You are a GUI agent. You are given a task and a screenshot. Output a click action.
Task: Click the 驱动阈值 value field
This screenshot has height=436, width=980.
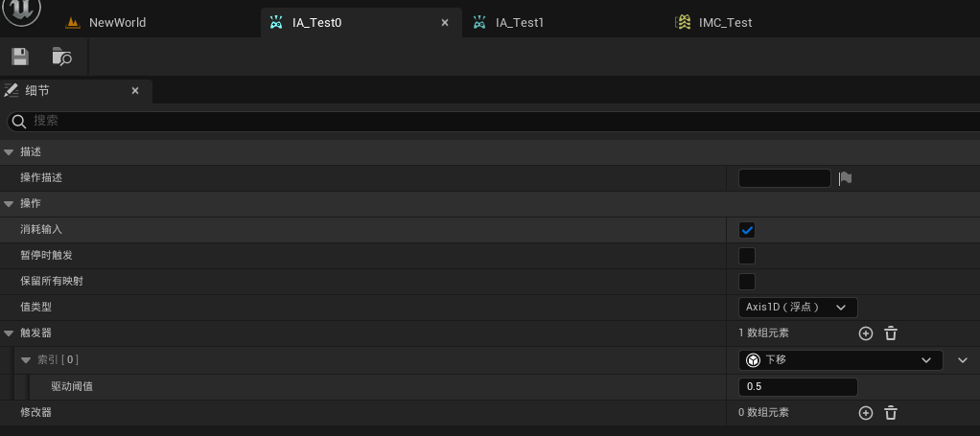tap(798, 387)
